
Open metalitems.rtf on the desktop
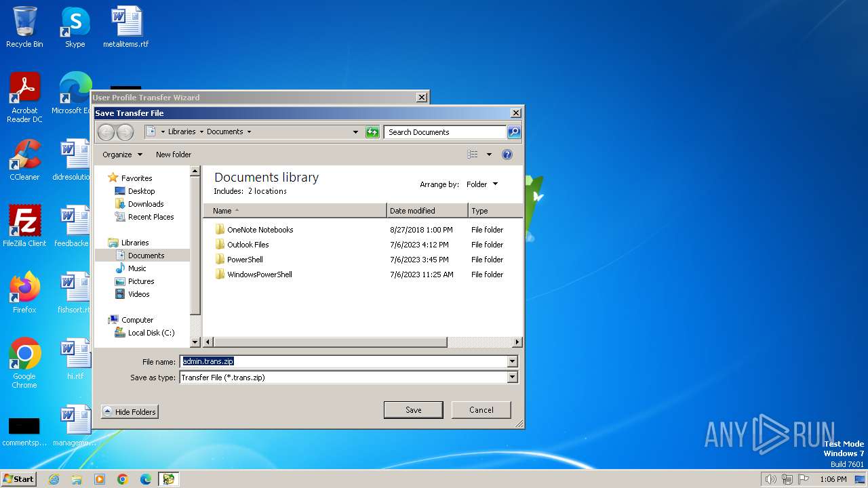click(126, 27)
